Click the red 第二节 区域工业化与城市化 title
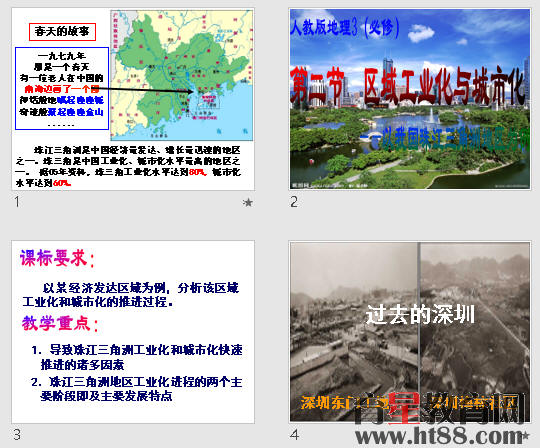540x448 pixels. [x=409, y=87]
